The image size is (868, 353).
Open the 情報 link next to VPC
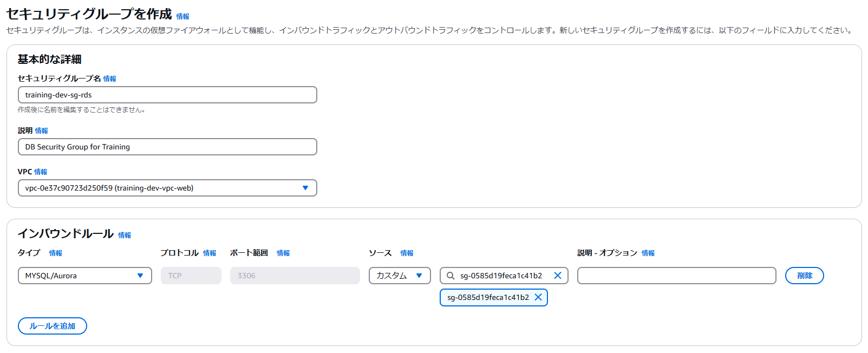coord(41,172)
